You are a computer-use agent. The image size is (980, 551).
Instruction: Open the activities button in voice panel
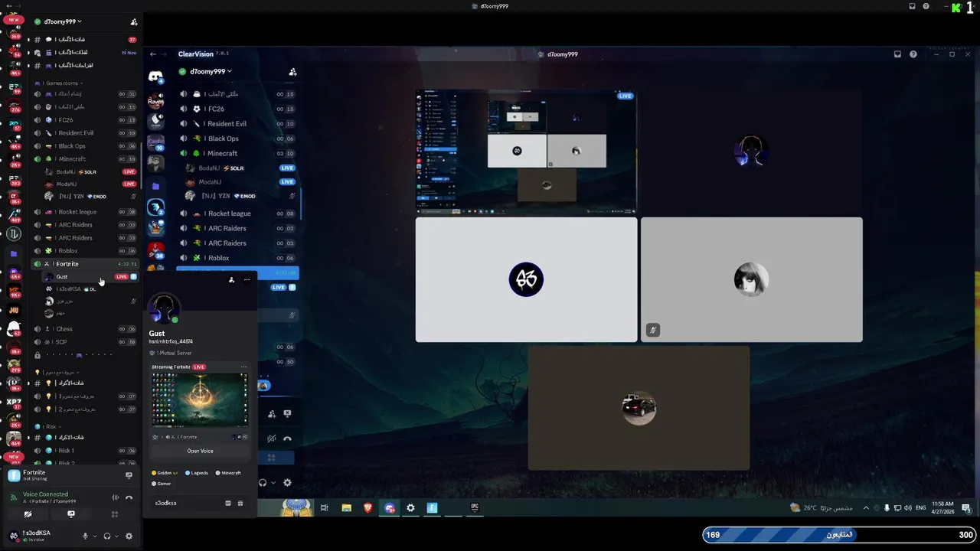point(115,514)
